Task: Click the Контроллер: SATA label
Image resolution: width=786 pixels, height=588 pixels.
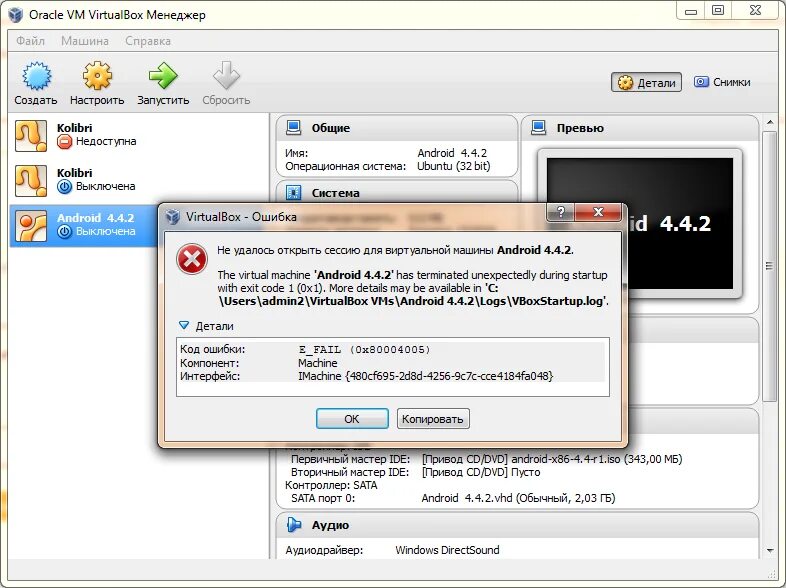Action: click(x=331, y=485)
